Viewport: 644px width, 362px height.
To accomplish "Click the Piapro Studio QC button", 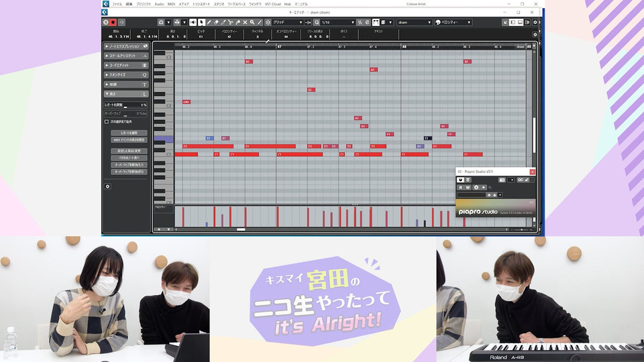I will click(x=521, y=180).
